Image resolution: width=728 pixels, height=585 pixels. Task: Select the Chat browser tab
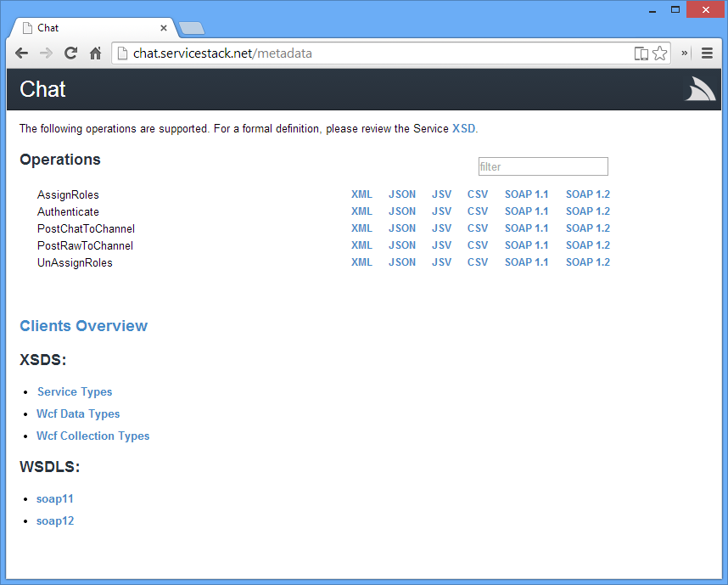coord(92,28)
